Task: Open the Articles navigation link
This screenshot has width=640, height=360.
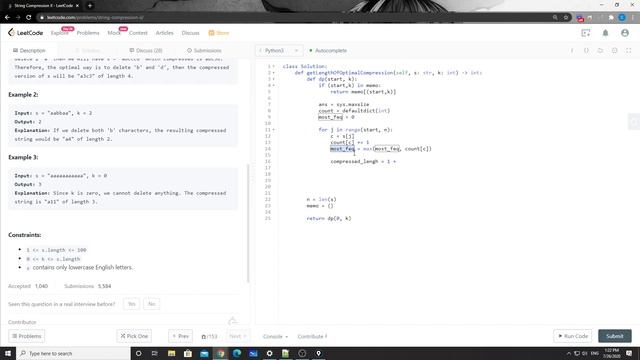Action: pos(164,33)
